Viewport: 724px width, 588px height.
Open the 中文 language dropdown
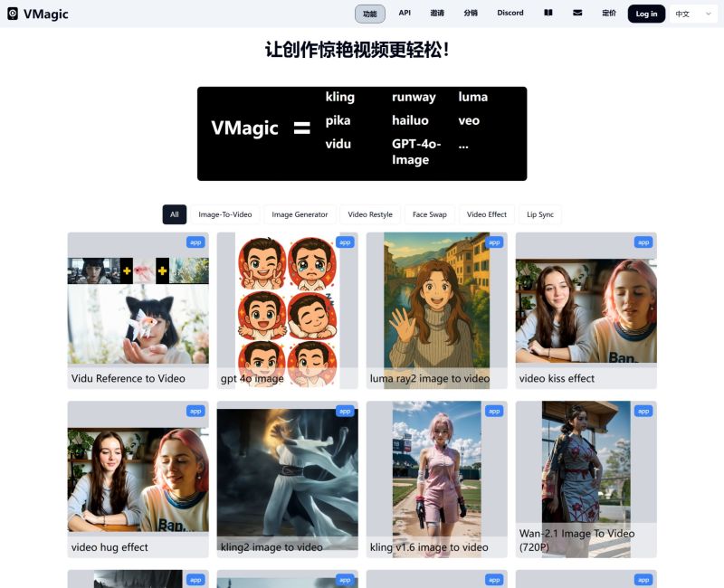(693, 14)
